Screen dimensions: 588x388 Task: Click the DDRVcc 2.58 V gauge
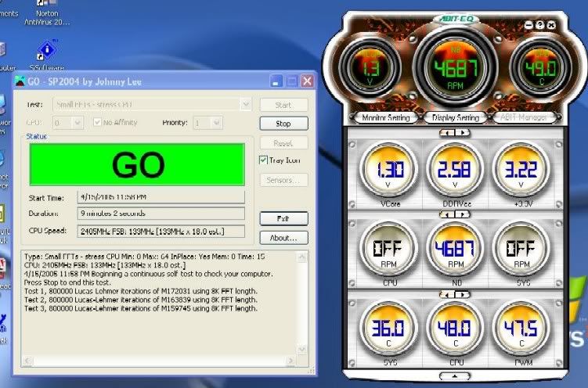[x=455, y=171]
